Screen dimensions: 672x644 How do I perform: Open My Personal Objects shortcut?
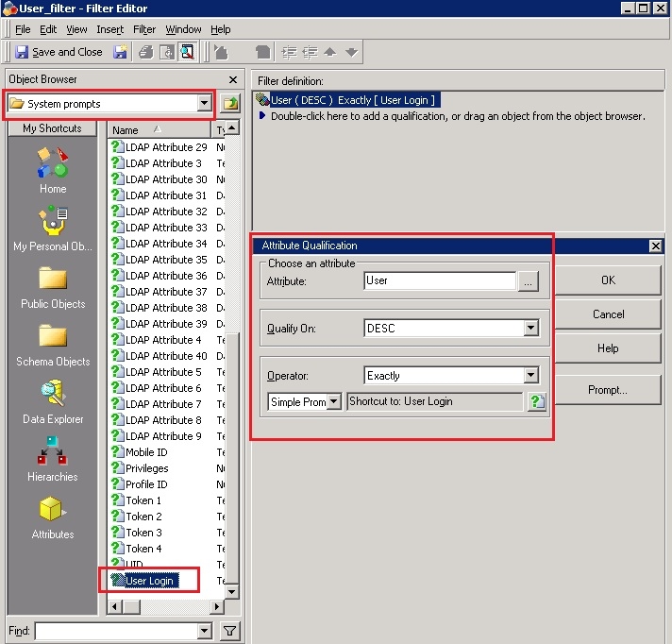[53, 228]
